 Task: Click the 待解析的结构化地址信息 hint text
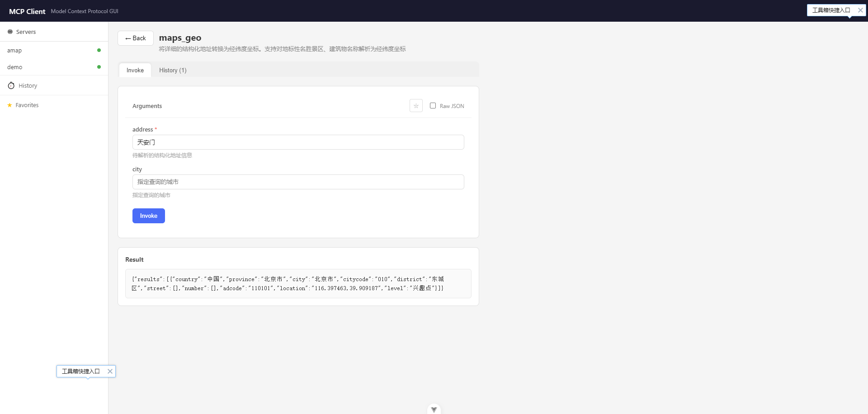click(162, 155)
